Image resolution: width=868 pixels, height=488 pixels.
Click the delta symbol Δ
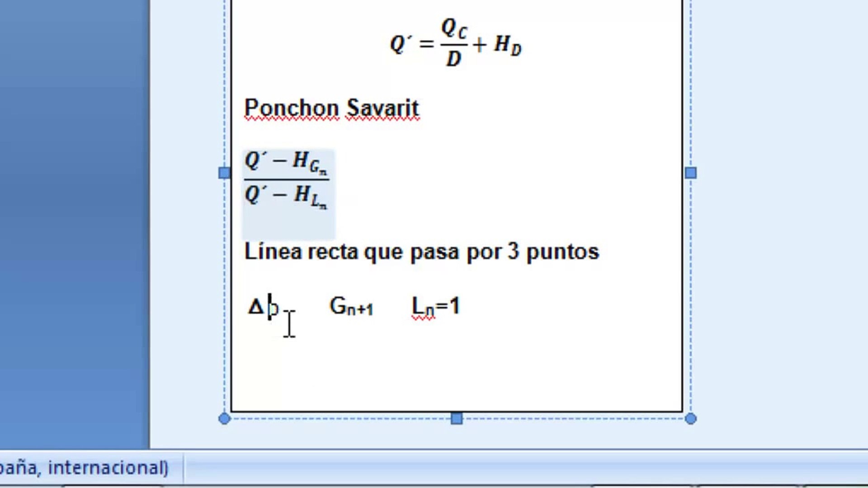click(256, 308)
